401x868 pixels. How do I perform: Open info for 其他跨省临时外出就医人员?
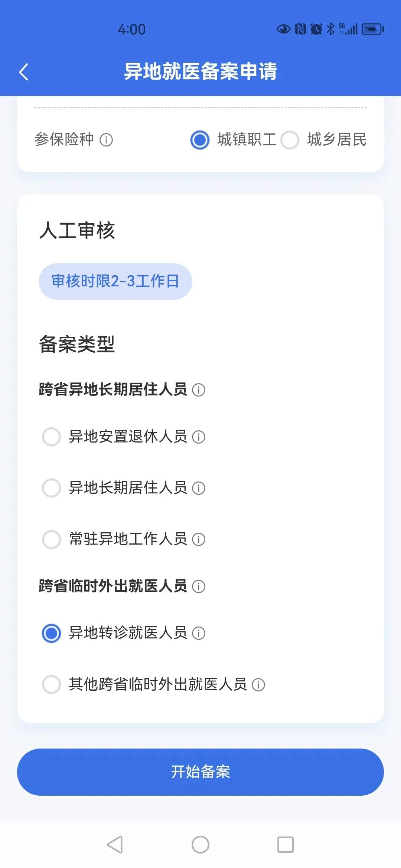click(x=258, y=685)
